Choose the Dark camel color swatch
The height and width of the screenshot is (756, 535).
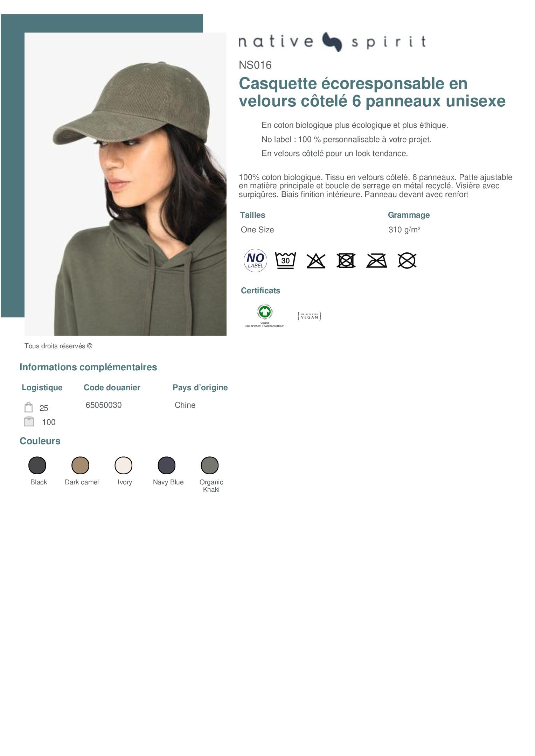point(80,465)
